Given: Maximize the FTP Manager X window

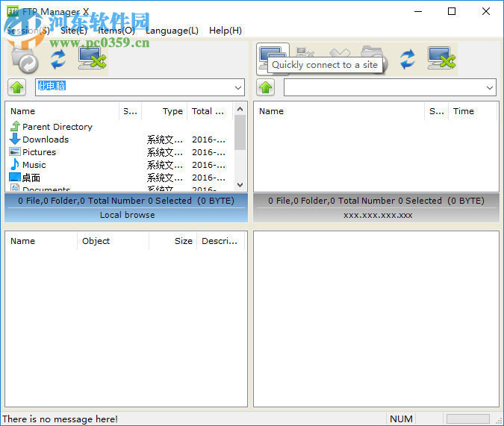Looking at the screenshot, I should pyautogui.click(x=452, y=12).
